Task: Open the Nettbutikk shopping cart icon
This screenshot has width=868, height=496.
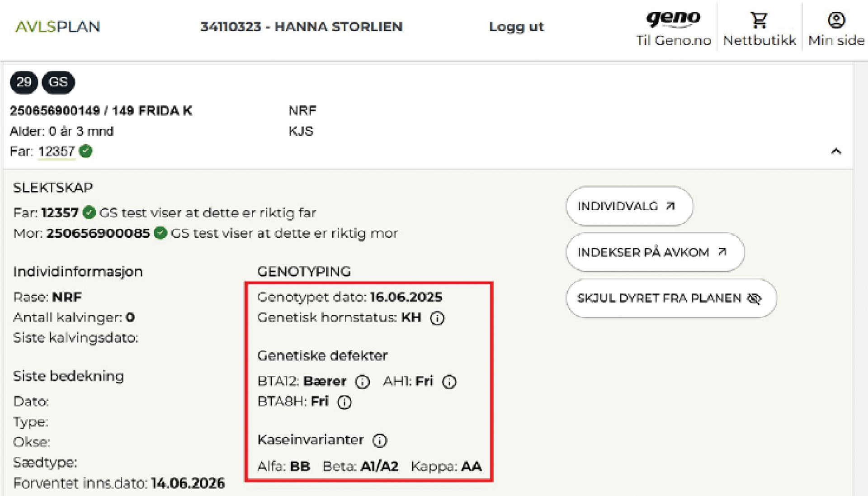Action: 759,20
